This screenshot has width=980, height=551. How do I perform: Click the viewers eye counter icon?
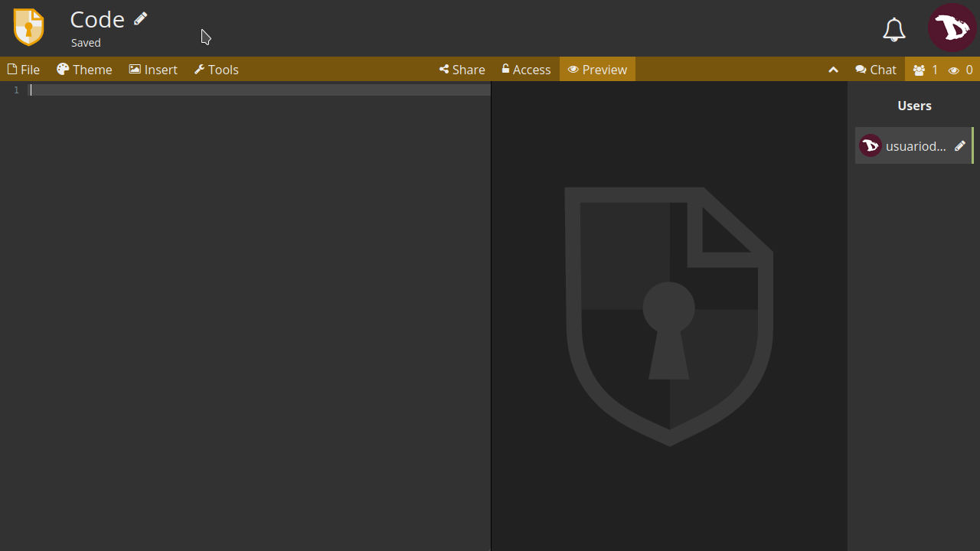coord(954,70)
